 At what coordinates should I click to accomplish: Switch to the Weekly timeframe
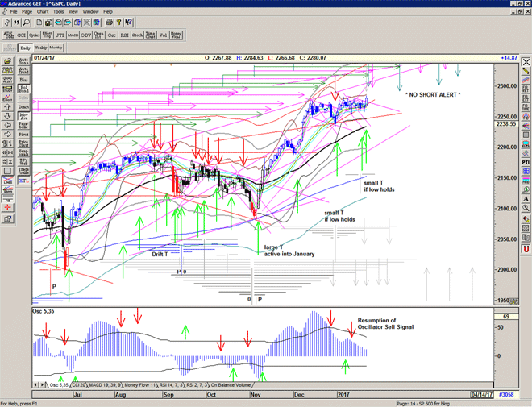[x=39, y=48]
